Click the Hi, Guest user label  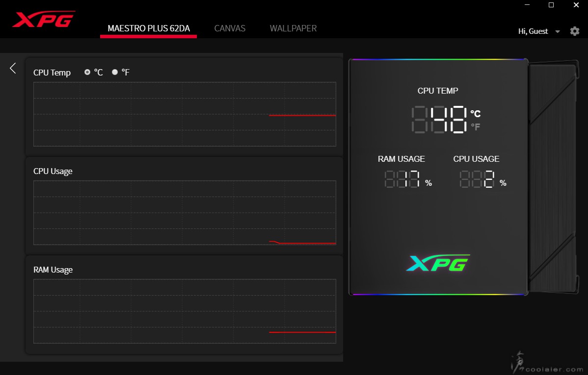(x=533, y=31)
